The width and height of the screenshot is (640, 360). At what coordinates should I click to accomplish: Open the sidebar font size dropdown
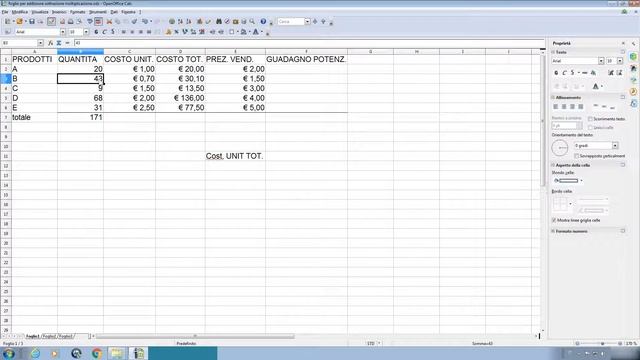point(620,61)
